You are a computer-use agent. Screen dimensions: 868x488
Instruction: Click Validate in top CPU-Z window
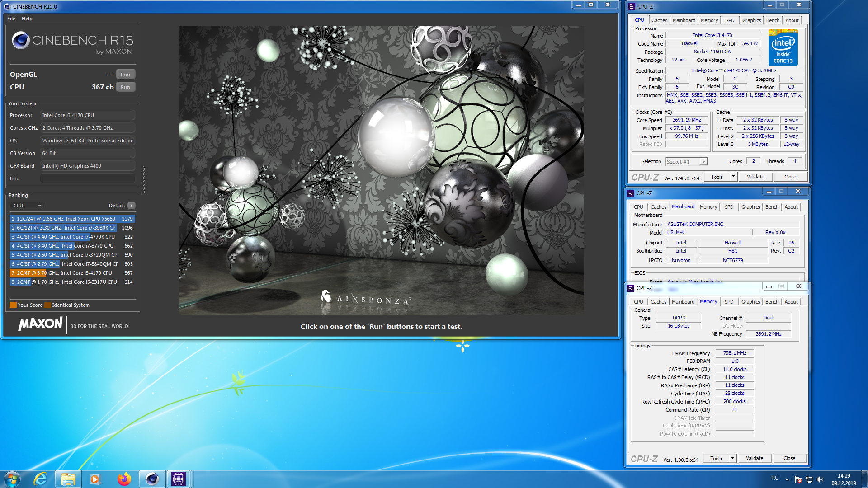point(755,177)
